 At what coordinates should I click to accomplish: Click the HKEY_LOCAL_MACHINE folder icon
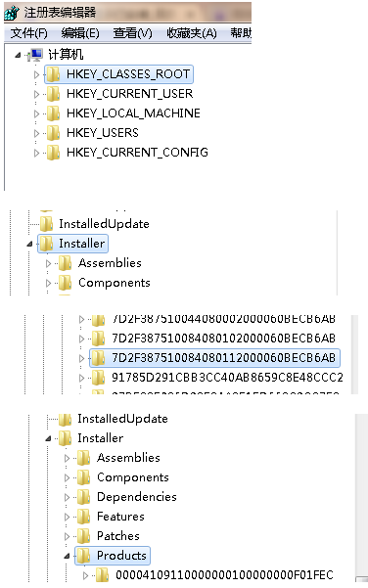53,113
